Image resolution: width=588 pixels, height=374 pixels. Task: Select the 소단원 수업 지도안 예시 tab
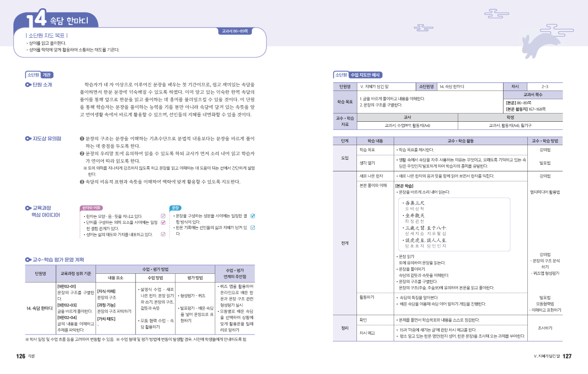[358, 75]
